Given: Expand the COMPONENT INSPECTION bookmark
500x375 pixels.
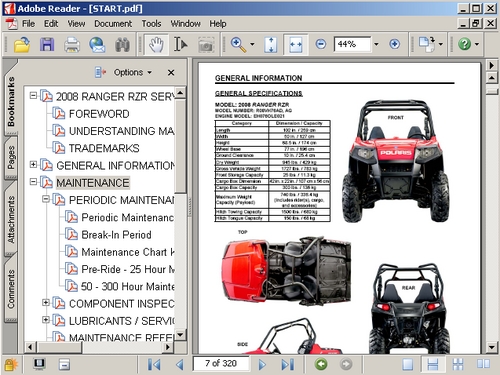Looking at the screenshot, I should click(x=46, y=302).
